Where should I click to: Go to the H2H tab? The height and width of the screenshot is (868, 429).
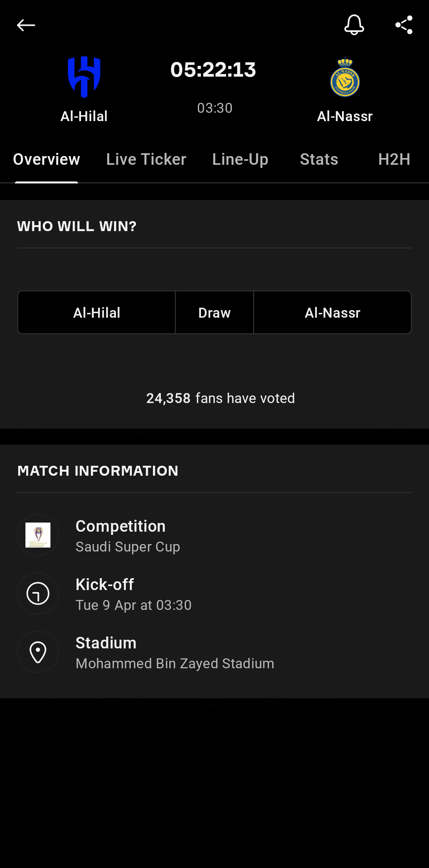click(x=394, y=160)
